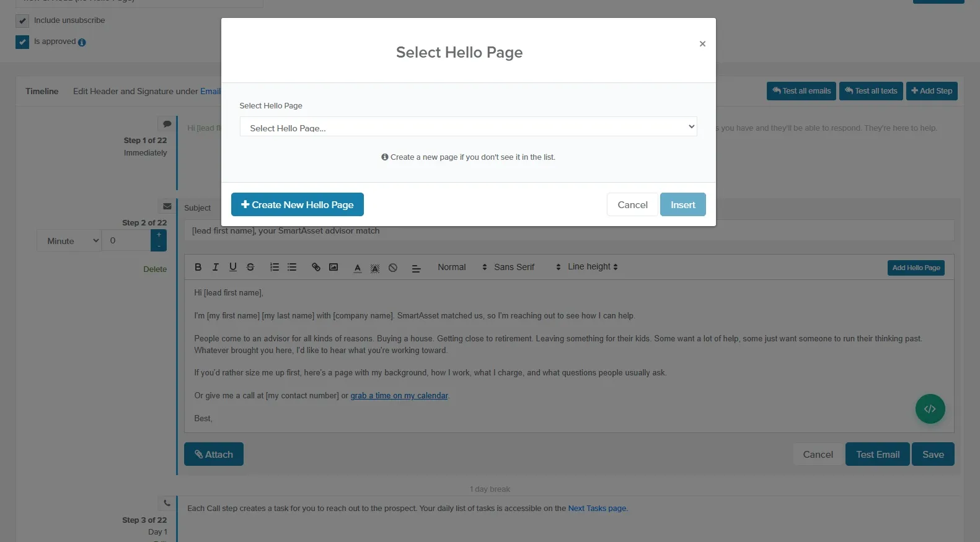This screenshot has height=542, width=980.
Task: Click the Test all emails button
Action: pyautogui.click(x=801, y=91)
